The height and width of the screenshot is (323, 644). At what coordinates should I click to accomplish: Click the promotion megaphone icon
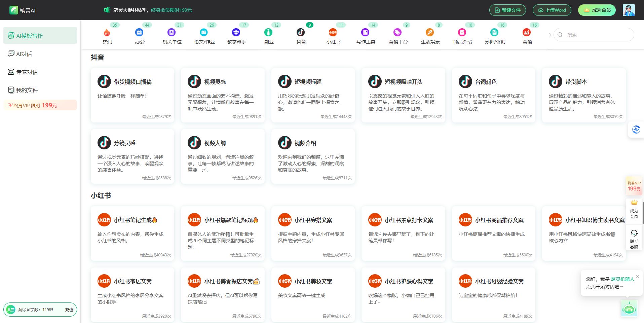[107, 10]
